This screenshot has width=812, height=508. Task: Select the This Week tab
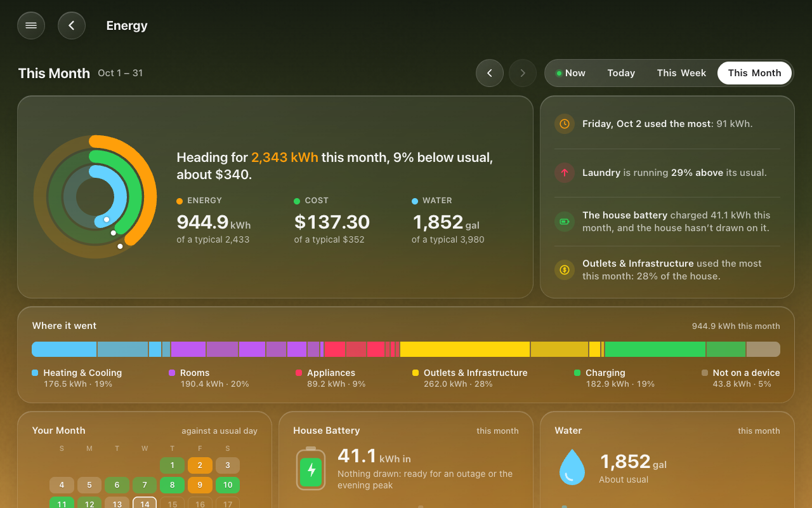pyautogui.click(x=681, y=73)
